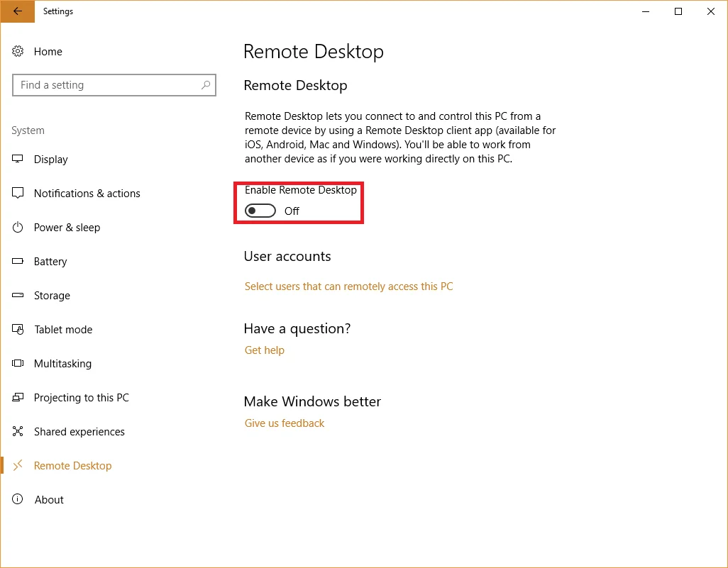The width and height of the screenshot is (728, 568).
Task: Open Display settings
Action: click(x=50, y=160)
